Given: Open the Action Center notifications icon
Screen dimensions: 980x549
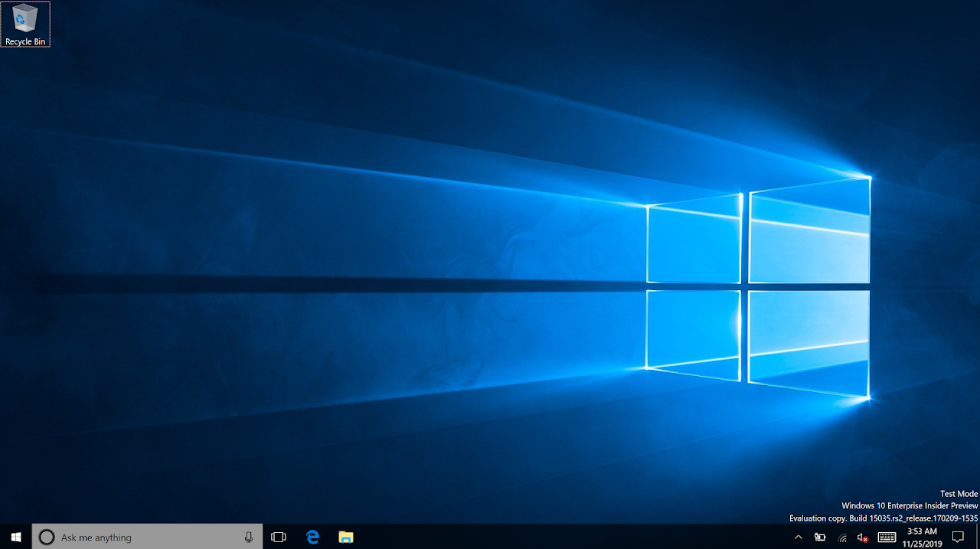Looking at the screenshot, I should pos(958,538).
